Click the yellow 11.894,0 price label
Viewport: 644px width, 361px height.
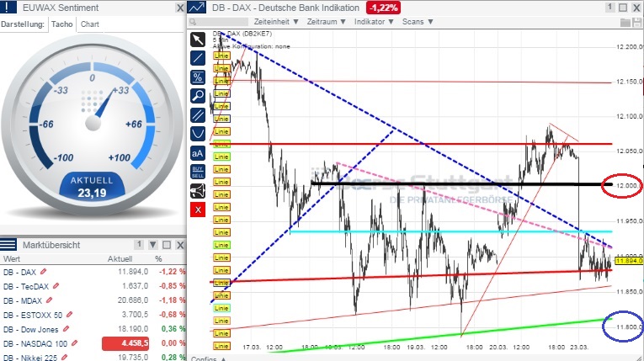629,261
